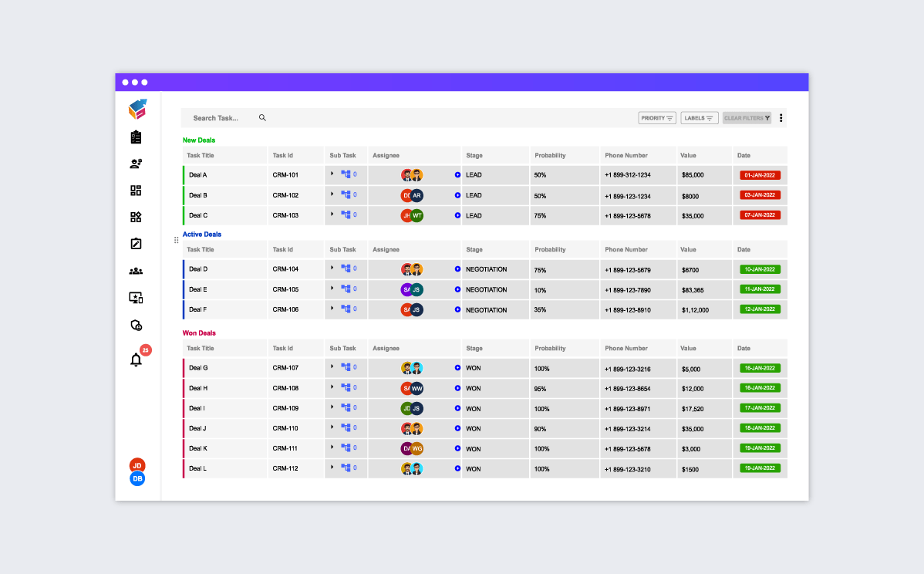Click the Probability column header in New Deals
924x574 pixels.
[550, 156]
